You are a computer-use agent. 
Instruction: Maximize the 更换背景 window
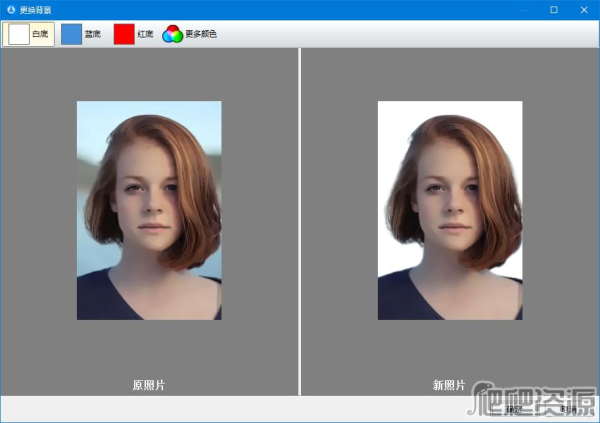tap(553, 9)
